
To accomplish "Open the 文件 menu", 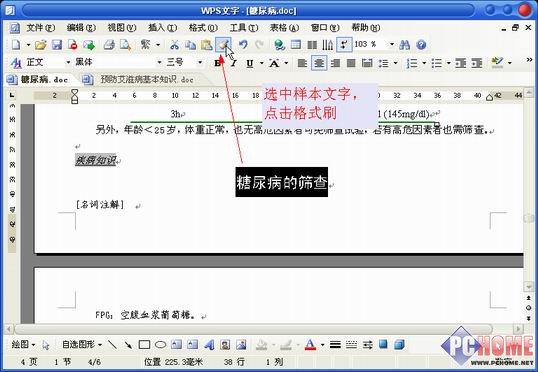I will [41, 27].
